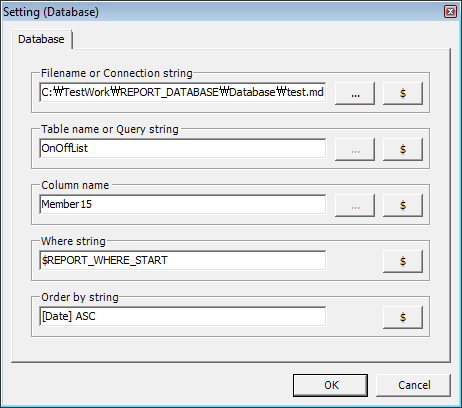
Task: Click the $ button beside OnOffList field
Action: click(x=403, y=149)
